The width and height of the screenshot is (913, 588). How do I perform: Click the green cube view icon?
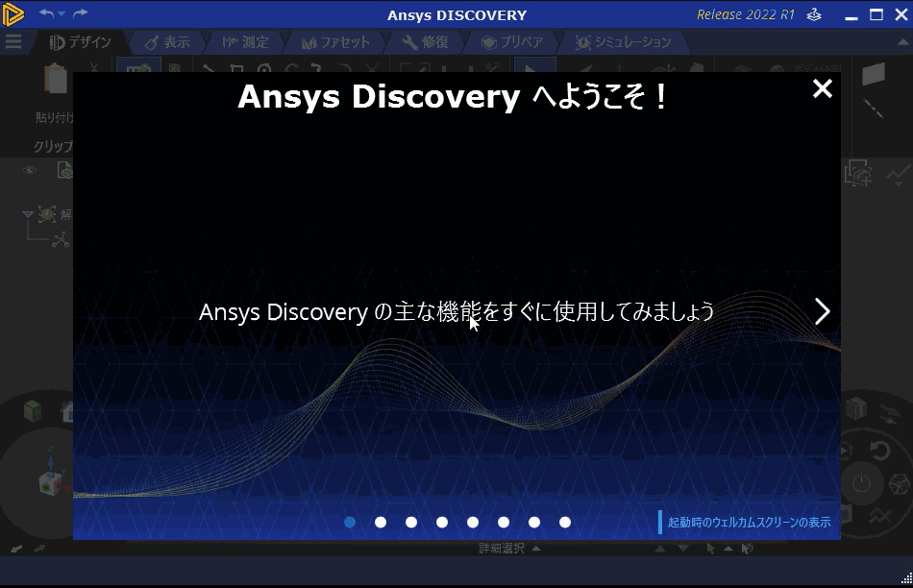(x=33, y=411)
